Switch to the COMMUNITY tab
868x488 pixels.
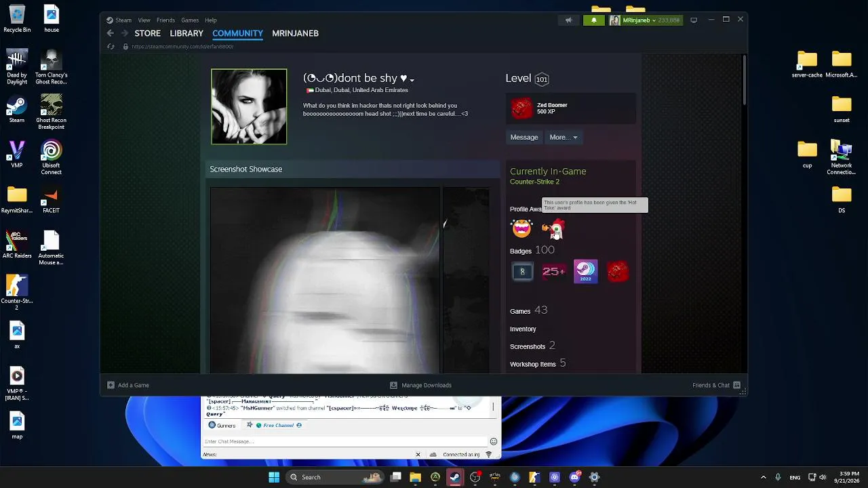click(237, 33)
